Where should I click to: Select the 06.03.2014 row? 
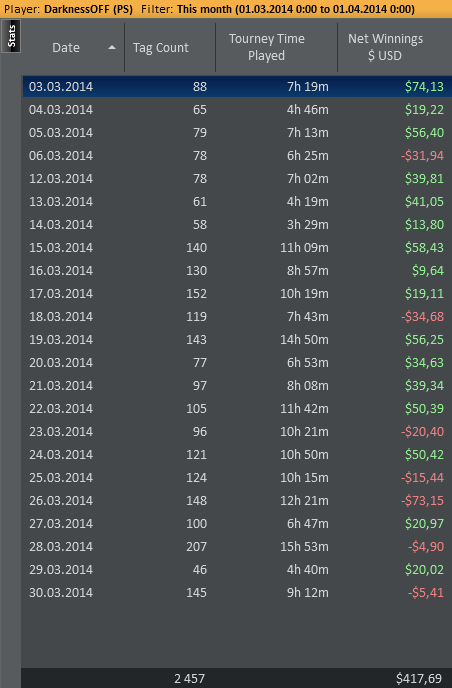coord(237,155)
